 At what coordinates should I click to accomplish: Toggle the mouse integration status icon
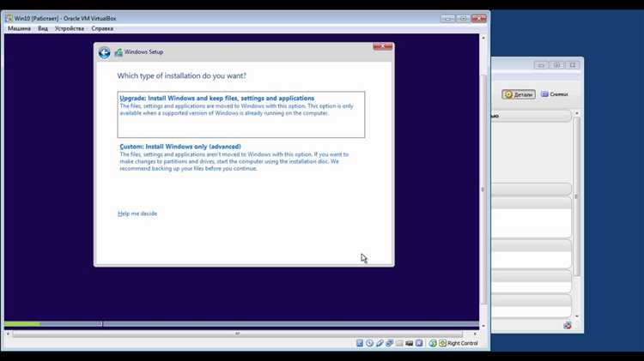[x=433, y=343]
